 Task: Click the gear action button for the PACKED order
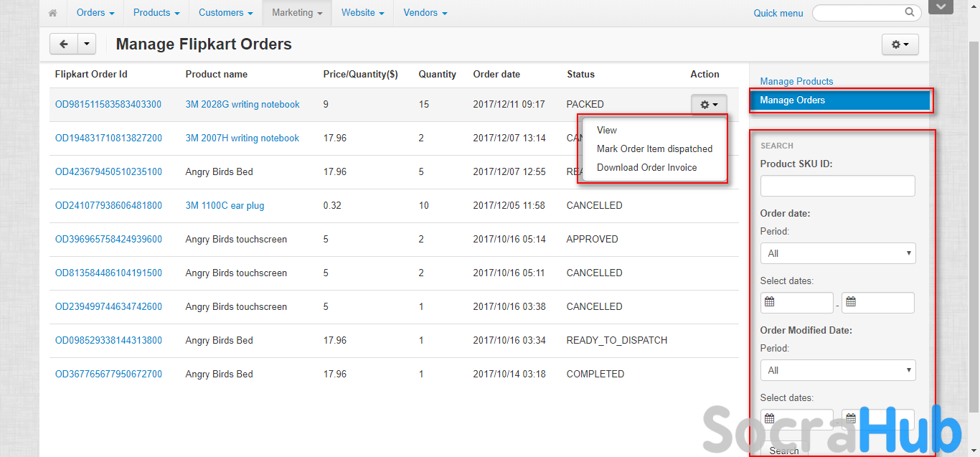pos(708,105)
